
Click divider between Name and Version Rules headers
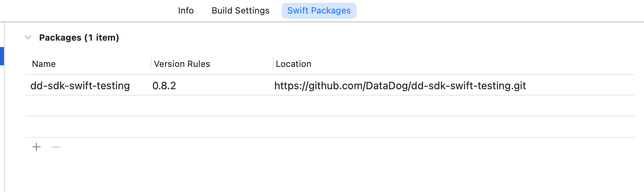coord(151,64)
